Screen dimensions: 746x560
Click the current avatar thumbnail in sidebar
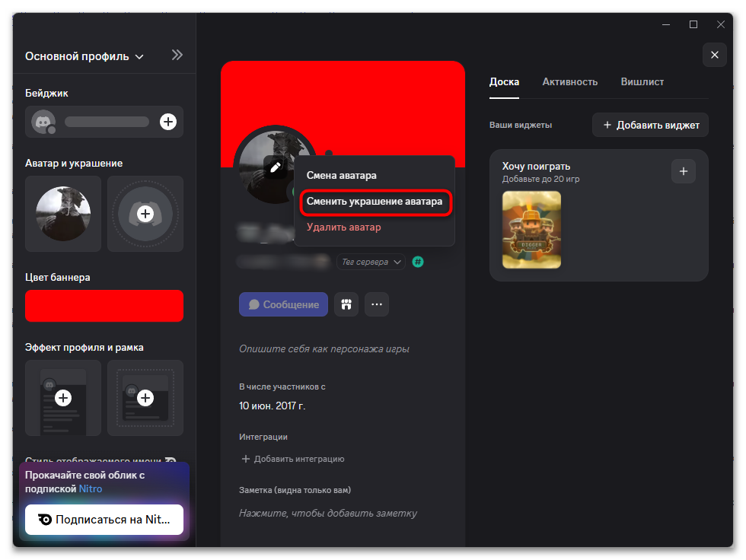pos(63,214)
